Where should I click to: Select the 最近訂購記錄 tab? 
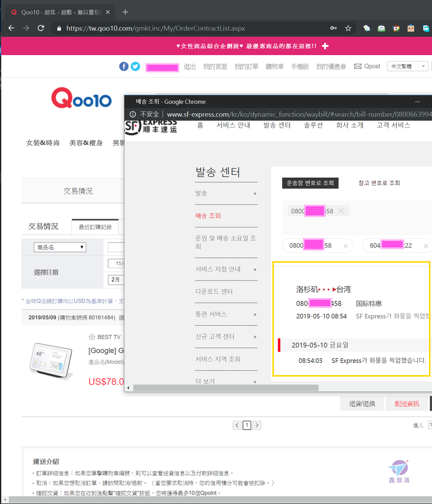(x=95, y=227)
